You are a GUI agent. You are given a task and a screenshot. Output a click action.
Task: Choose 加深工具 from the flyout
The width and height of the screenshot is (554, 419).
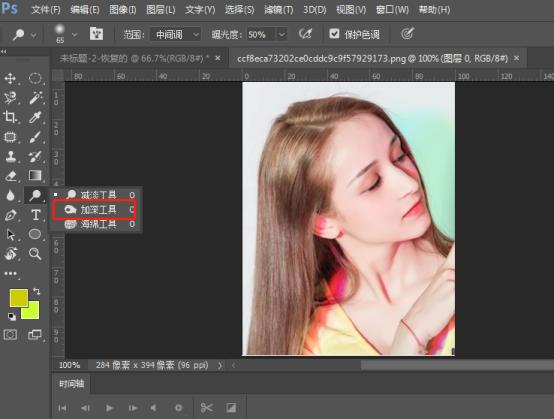(95, 210)
